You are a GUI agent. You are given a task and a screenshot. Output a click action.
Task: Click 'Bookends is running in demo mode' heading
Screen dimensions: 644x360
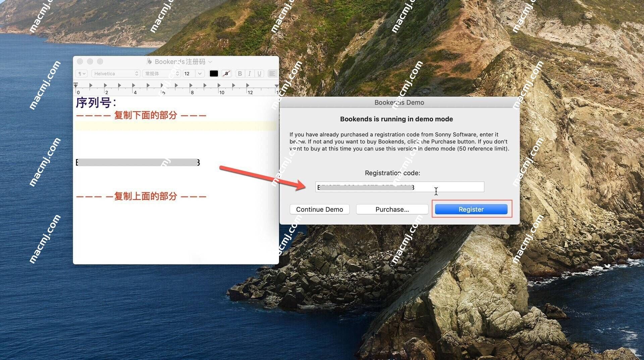(396, 119)
